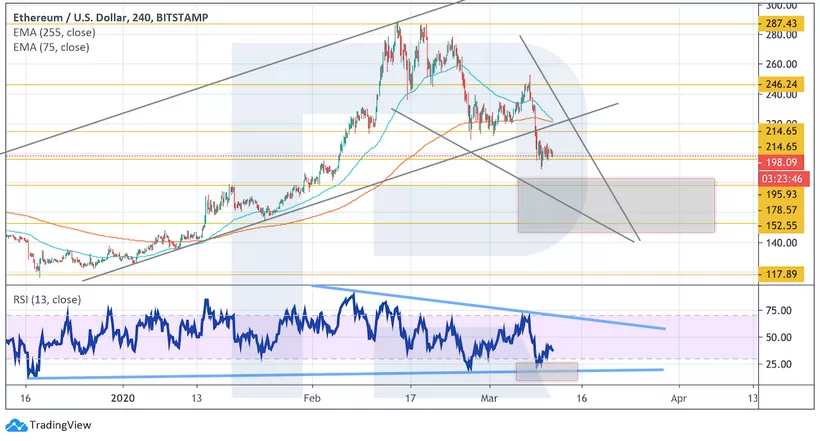
Task: Click the Feb date on time axis
Action: coord(311,395)
